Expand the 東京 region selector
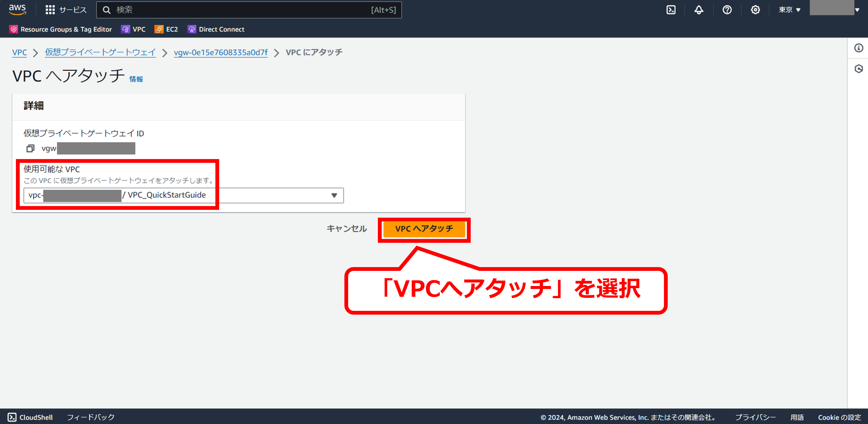This screenshot has height=424, width=868. click(x=789, y=10)
